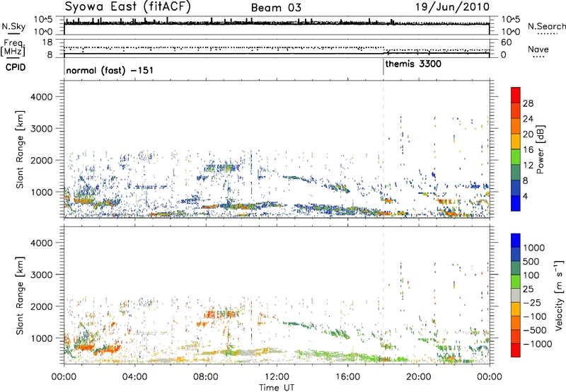This screenshot has width=566, height=392.
Task: Click the 'Slant Range [km]' label of power panel
Action: click(20, 149)
